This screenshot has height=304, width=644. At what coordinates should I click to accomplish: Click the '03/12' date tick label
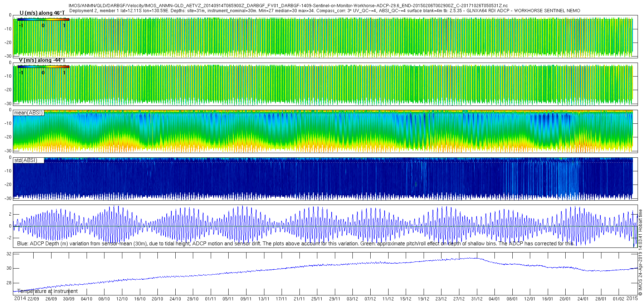[x=352, y=299]
